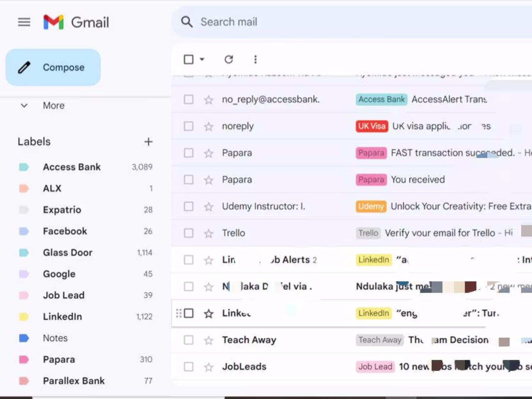
Task: Open the three-dot more options menu
Action: click(x=255, y=59)
